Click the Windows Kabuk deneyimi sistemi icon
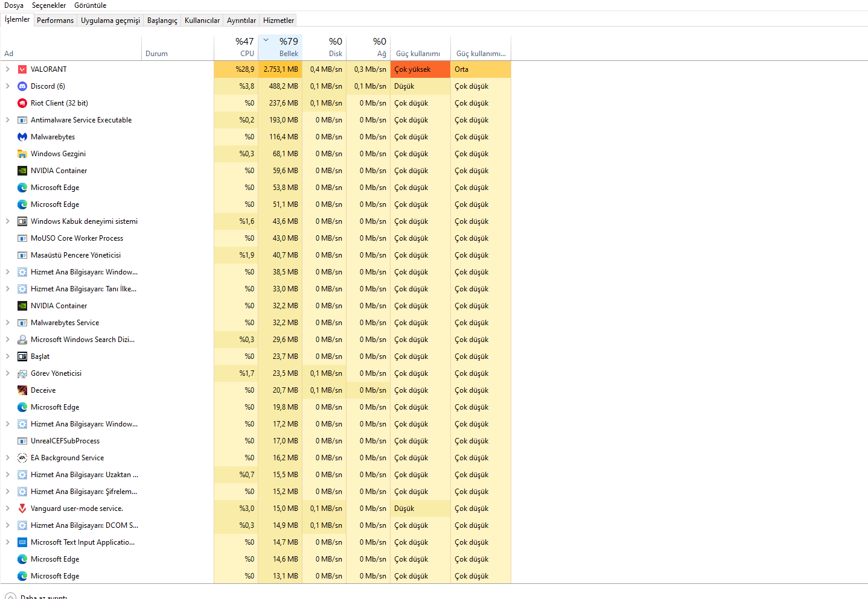 (22, 221)
